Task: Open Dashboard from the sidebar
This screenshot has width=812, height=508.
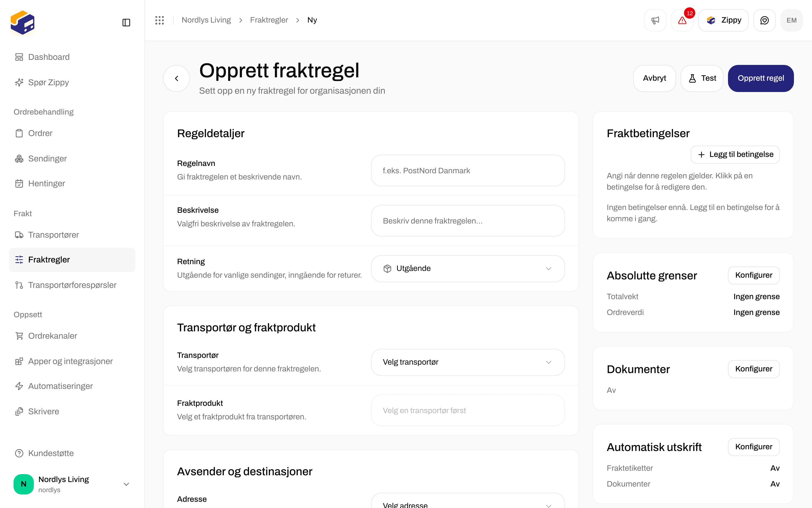Action: click(72, 57)
